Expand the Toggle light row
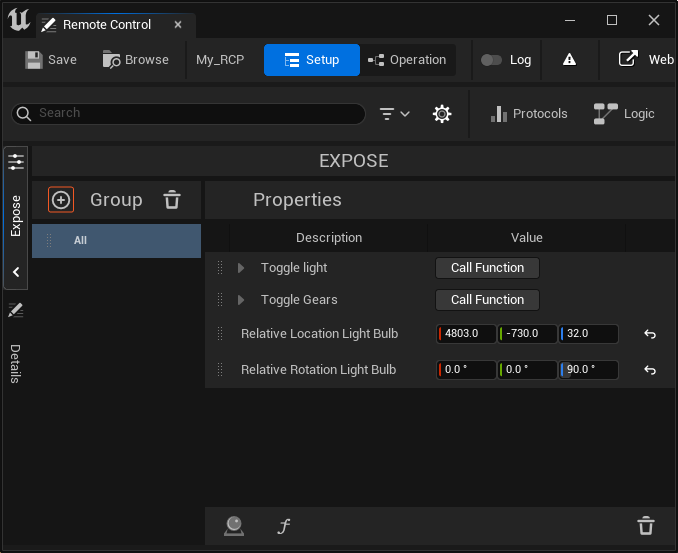Image resolution: width=678 pixels, height=553 pixels. pyautogui.click(x=241, y=268)
